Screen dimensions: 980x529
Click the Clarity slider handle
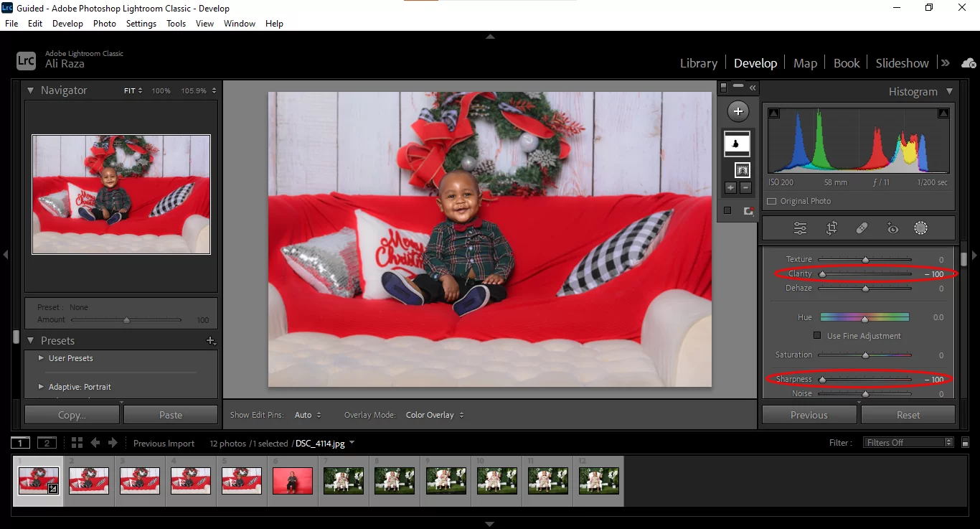tap(822, 274)
